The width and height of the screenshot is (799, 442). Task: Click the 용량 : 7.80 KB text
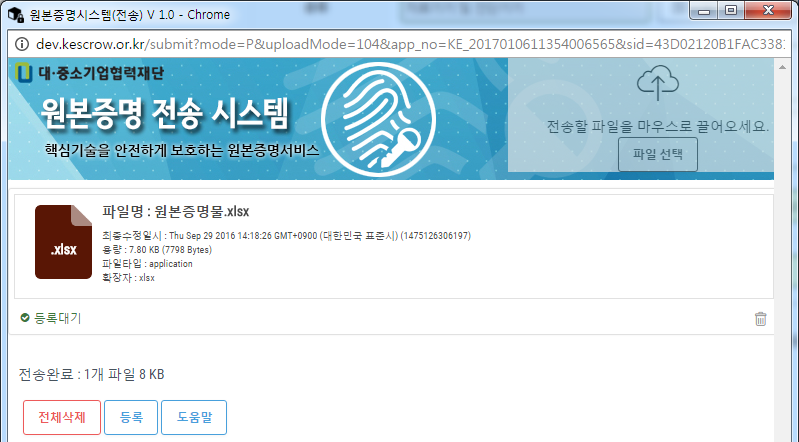tap(157, 250)
